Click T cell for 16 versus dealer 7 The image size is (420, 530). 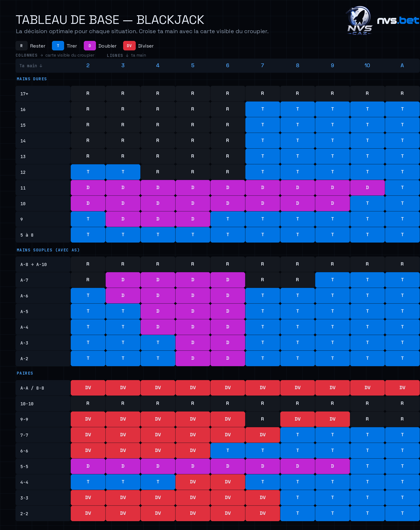click(262, 109)
